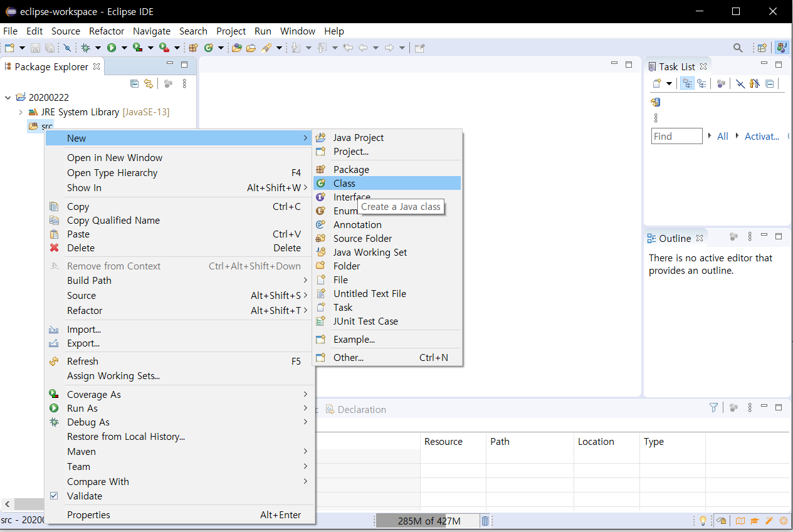Click the light bulb tip icon in status bar
The width and height of the screenshot is (793, 532).
point(703,521)
